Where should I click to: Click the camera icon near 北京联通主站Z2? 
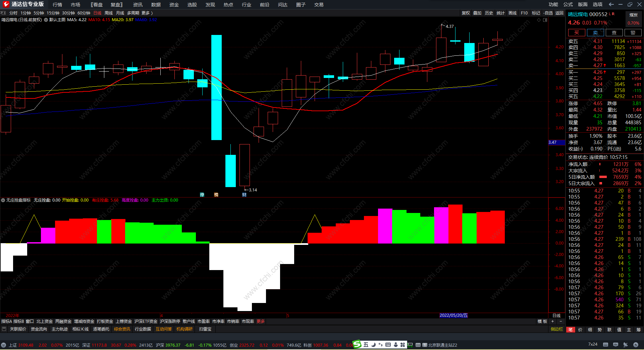[x=418, y=345]
